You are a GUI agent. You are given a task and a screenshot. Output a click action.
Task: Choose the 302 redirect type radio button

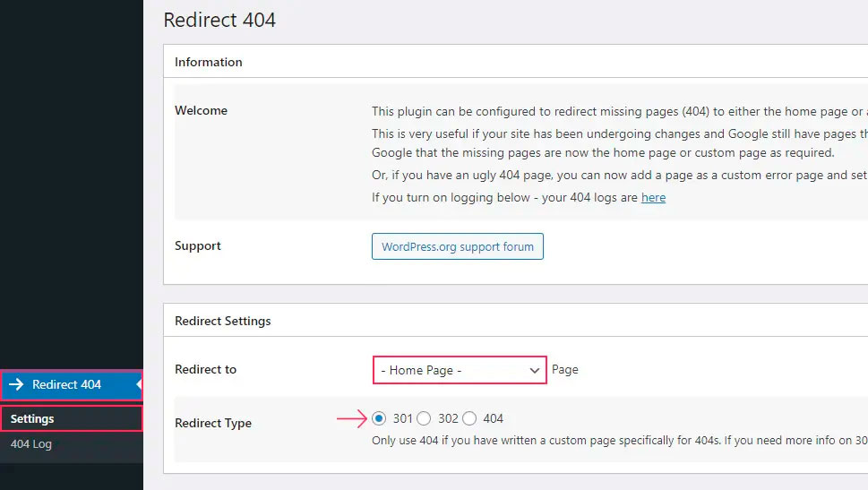click(x=425, y=418)
